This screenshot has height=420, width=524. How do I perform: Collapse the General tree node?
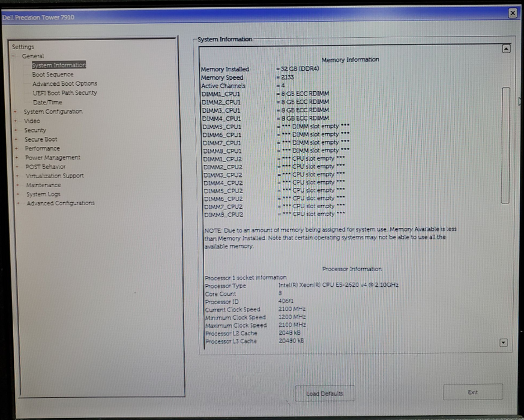[x=14, y=56]
